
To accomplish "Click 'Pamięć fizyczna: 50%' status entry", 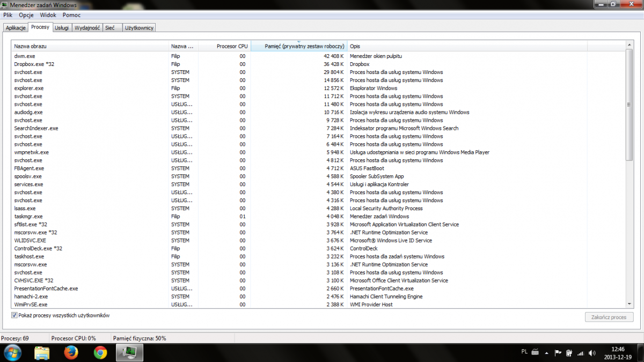I will click(140, 338).
